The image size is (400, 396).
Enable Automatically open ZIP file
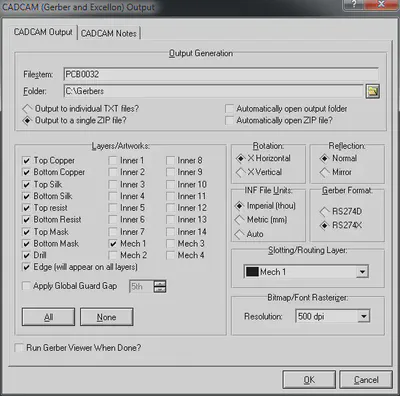[x=279, y=120]
